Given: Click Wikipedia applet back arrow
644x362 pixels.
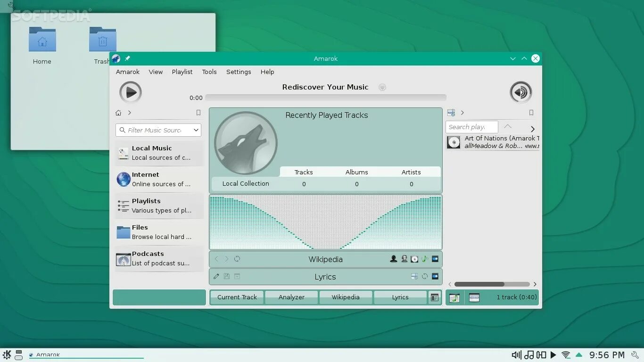Looking at the screenshot, I should pos(216,259).
